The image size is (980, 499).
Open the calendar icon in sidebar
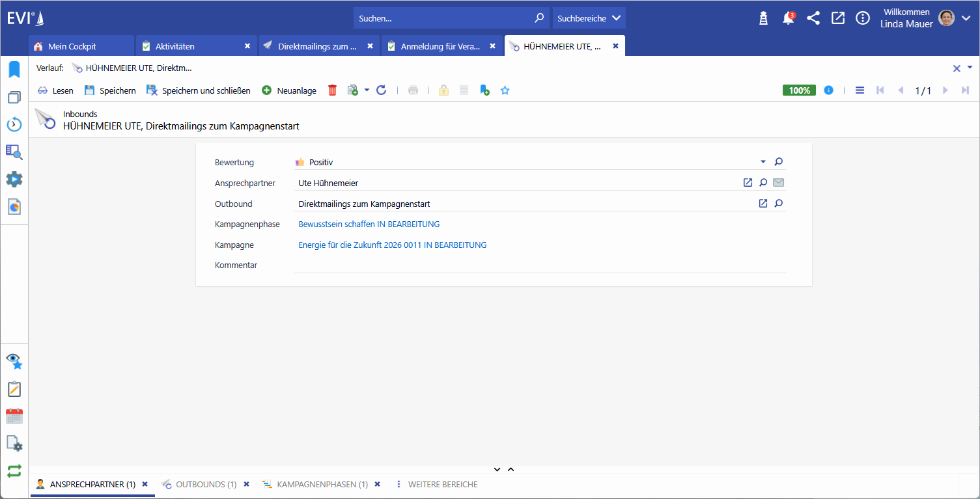click(14, 416)
